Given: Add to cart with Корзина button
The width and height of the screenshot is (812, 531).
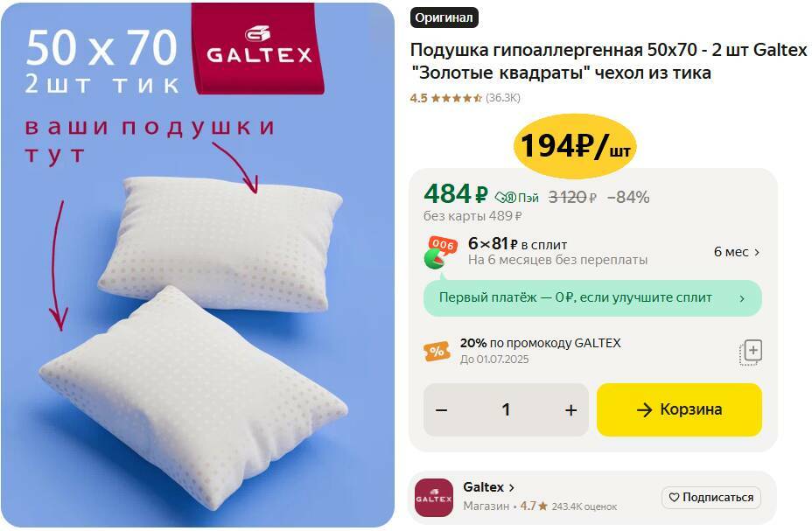Looking at the screenshot, I should (x=679, y=410).
